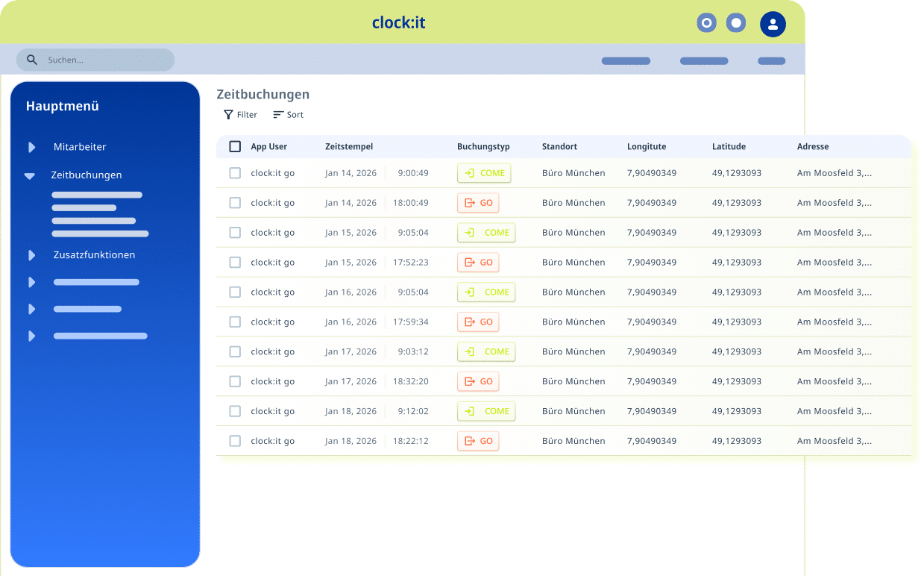
Task: Click the Standort column header
Action: (x=559, y=147)
